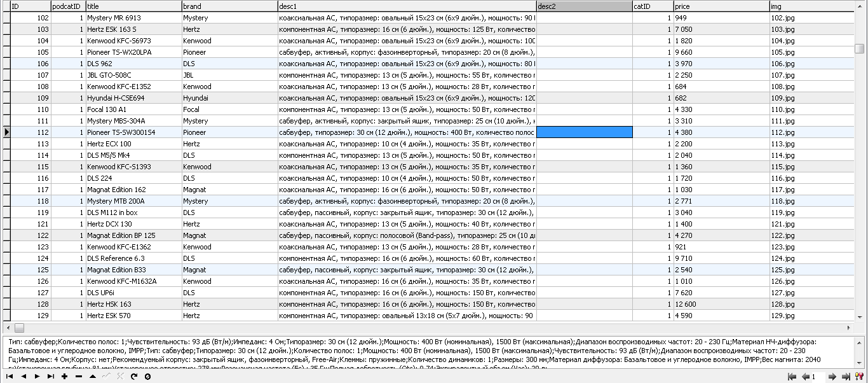Select the row indicator for row 112
Screen dimensions: 868x383
pos(6,132)
